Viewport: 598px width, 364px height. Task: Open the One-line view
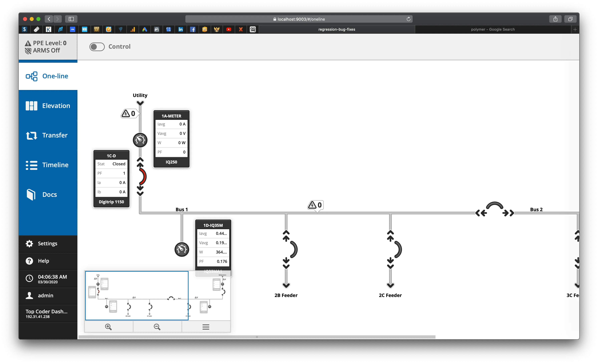[48, 76]
